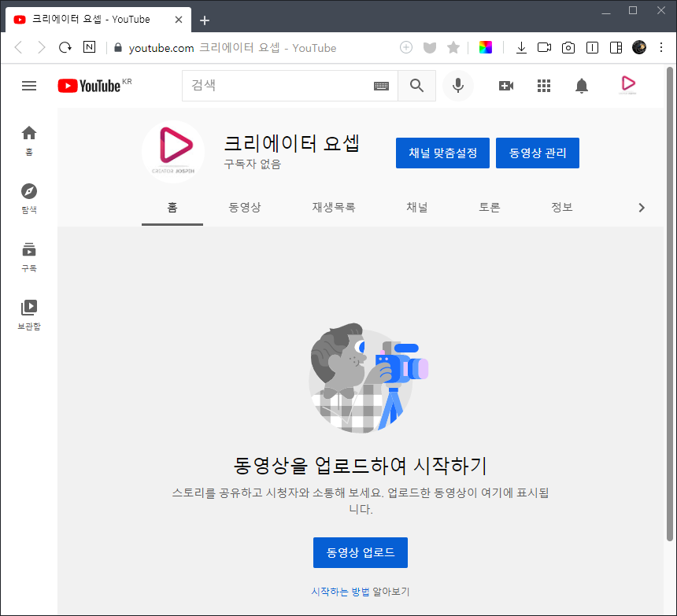The width and height of the screenshot is (677, 616).
Task: Click the square I extension icon
Action: pyautogui.click(x=592, y=47)
